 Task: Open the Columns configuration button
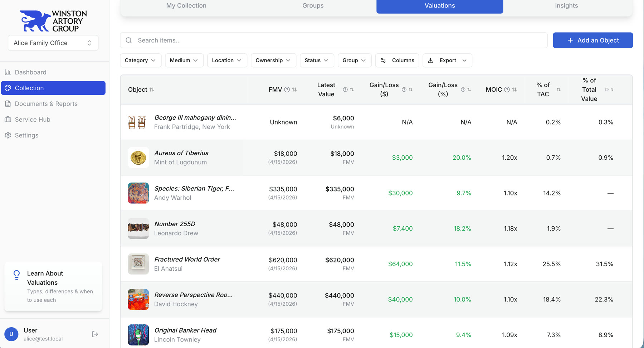point(397,60)
